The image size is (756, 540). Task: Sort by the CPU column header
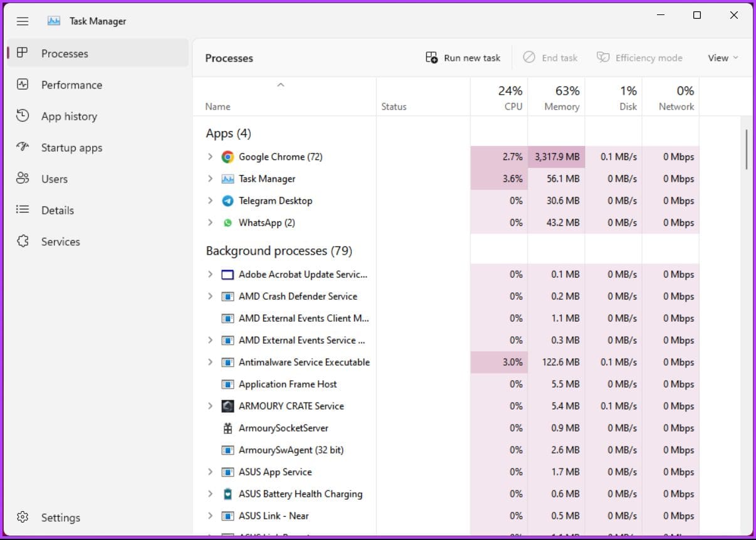tap(499, 97)
